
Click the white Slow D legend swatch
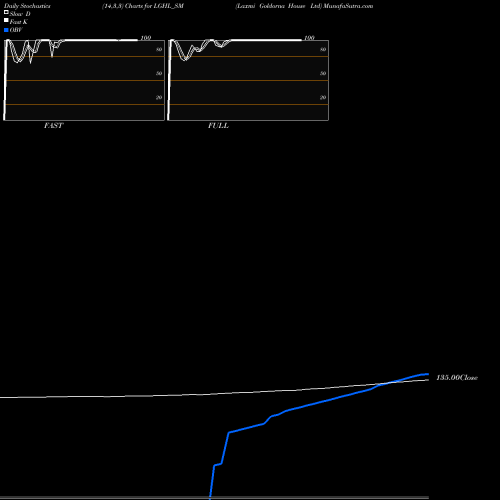(6, 13)
